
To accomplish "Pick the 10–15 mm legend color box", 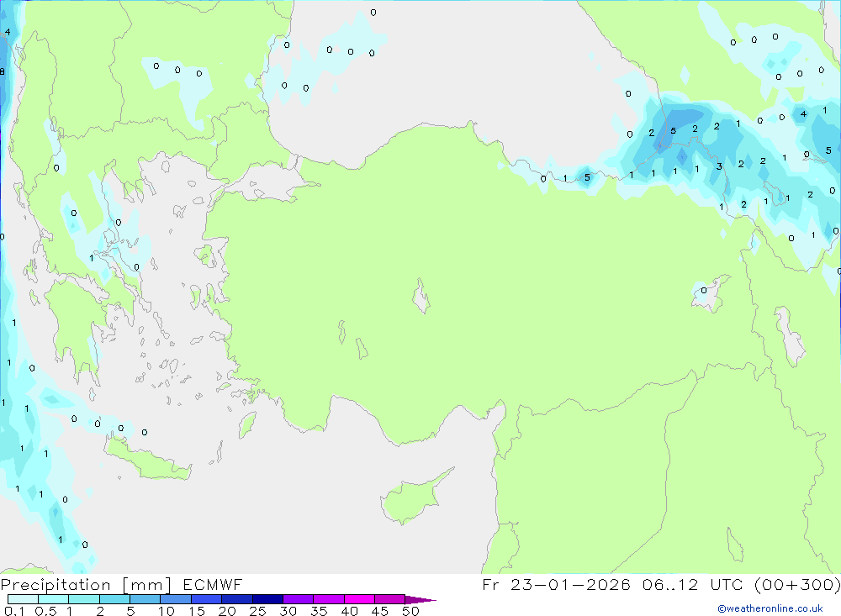I will click(176, 599).
